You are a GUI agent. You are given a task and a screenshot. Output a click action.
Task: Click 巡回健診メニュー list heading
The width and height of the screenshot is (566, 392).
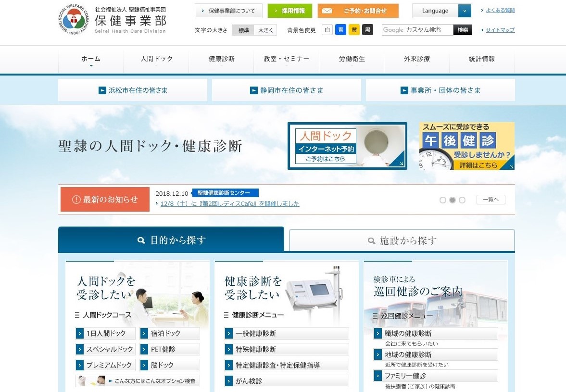coord(403,316)
